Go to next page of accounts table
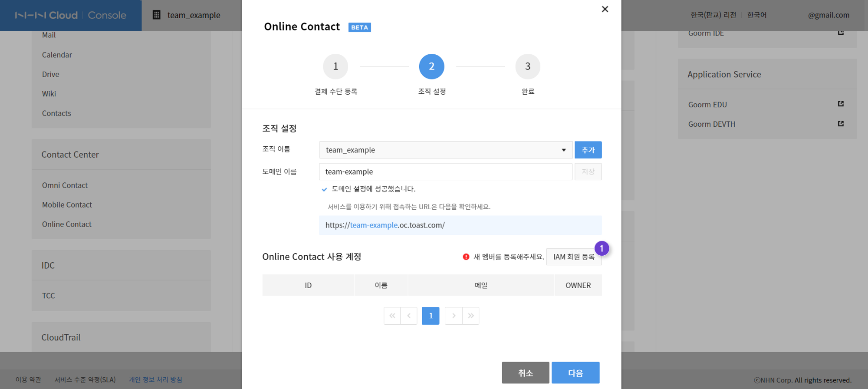This screenshot has width=868, height=389. [454, 316]
